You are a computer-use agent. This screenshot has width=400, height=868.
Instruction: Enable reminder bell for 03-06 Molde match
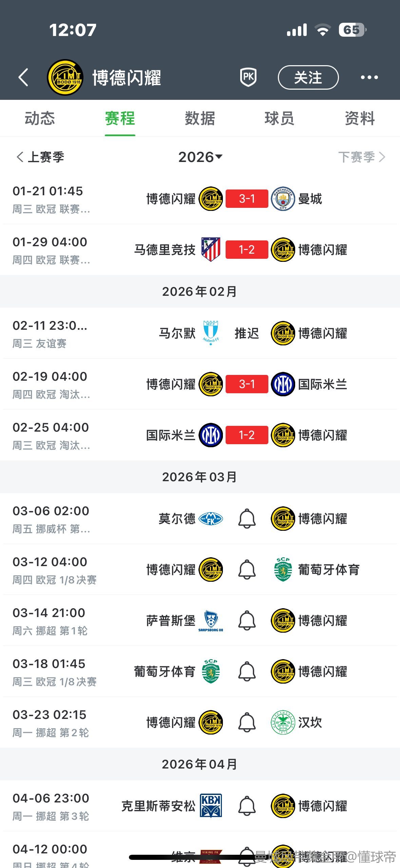(247, 519)
